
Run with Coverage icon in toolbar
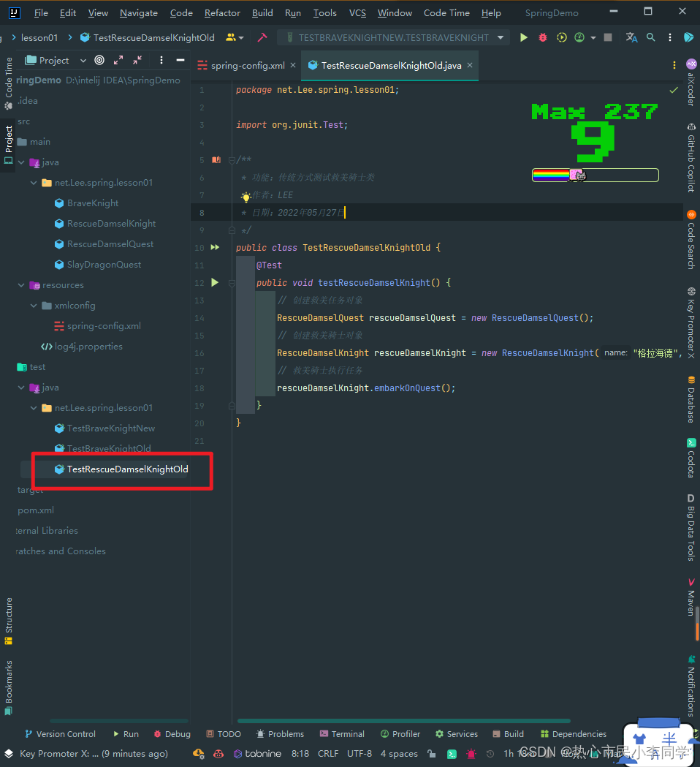click(562, 37)
